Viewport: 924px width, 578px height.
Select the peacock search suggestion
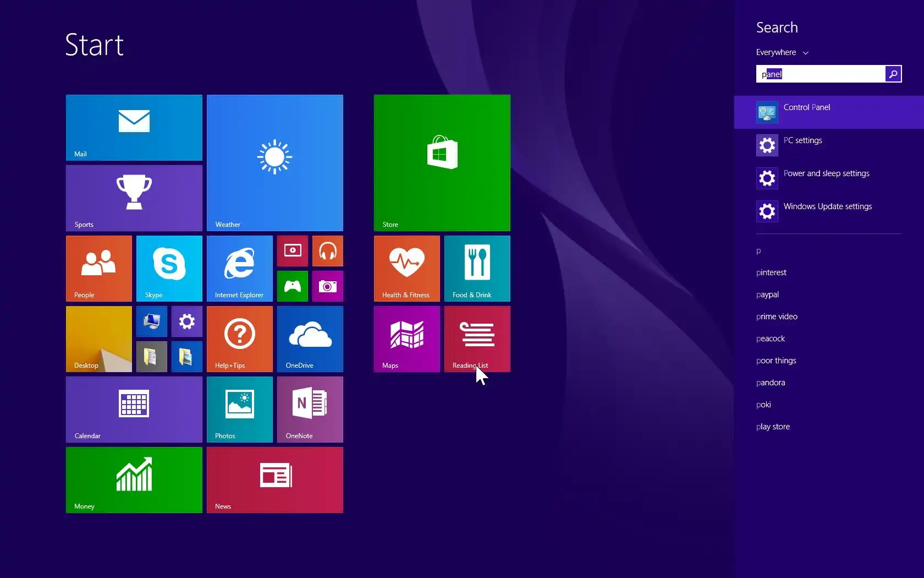coord(771,339)
